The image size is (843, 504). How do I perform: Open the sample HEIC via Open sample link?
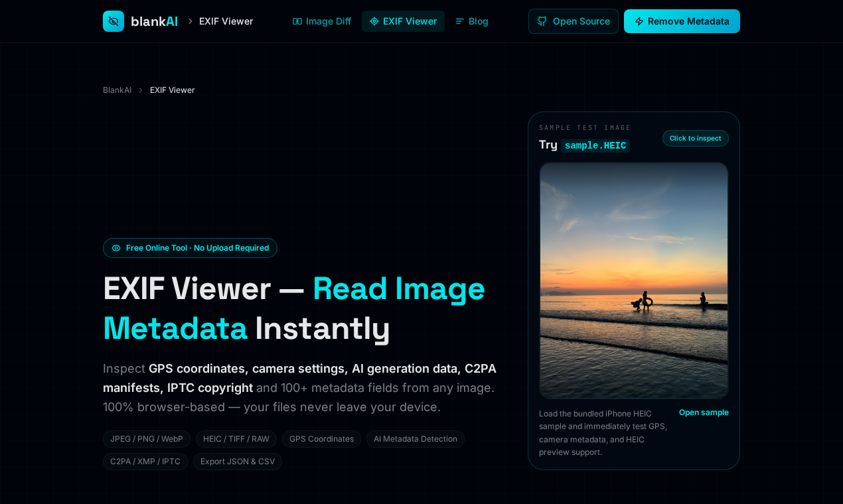click(x=704, y=412)
